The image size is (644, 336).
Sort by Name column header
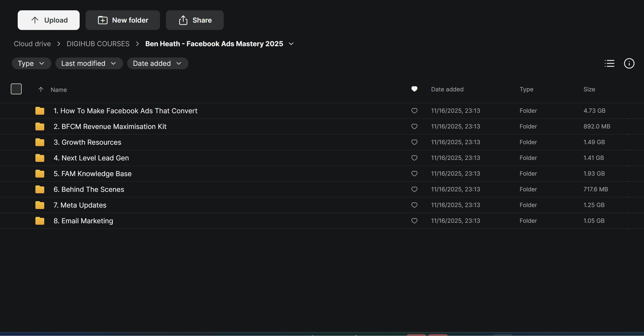click(x=59, y=90)
